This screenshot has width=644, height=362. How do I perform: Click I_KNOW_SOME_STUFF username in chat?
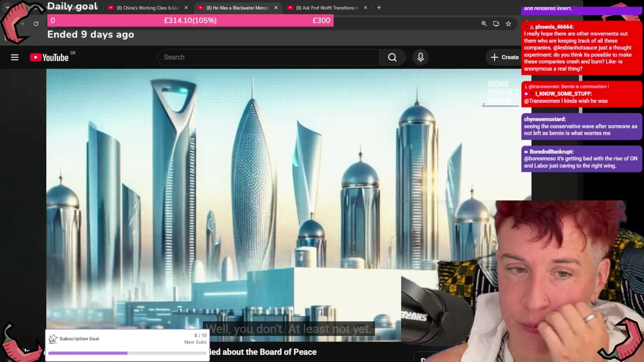point(563,94)
